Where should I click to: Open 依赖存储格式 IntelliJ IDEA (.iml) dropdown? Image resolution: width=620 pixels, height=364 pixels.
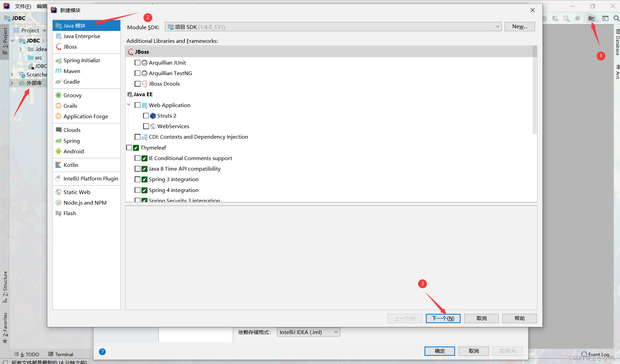309,332
